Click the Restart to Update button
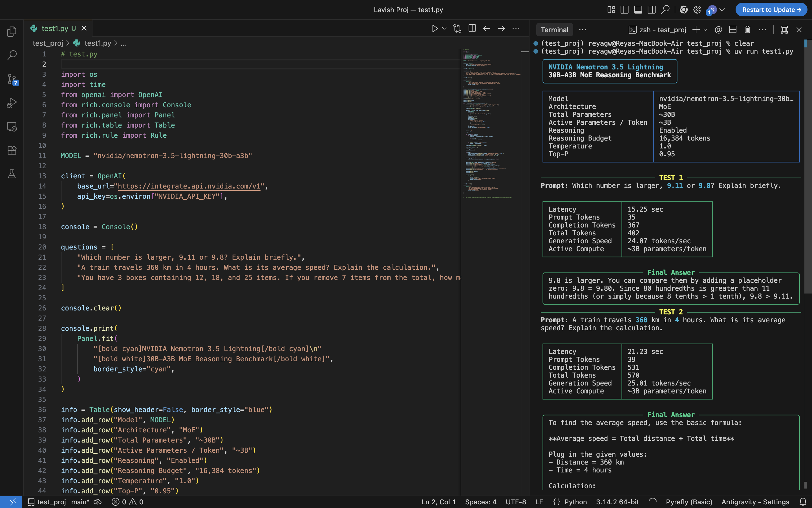Image resolution: width=812 pixels, height=508 pixels. coord(771,10)
